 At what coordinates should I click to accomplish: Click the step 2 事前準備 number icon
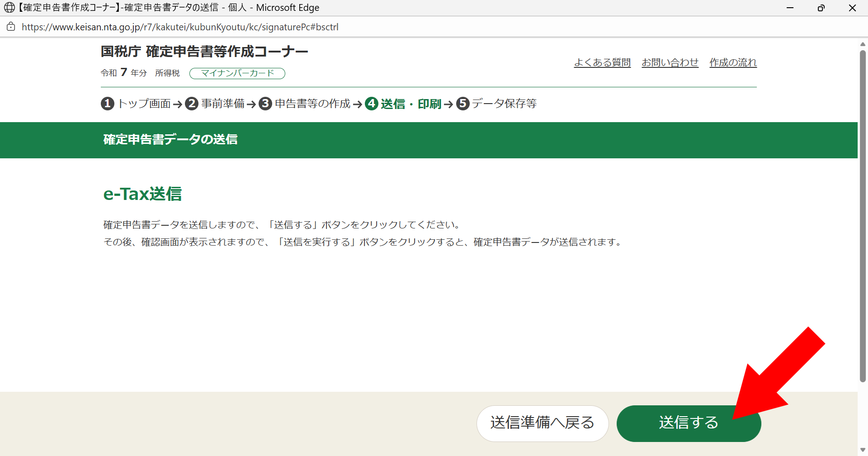coord(192,104)
